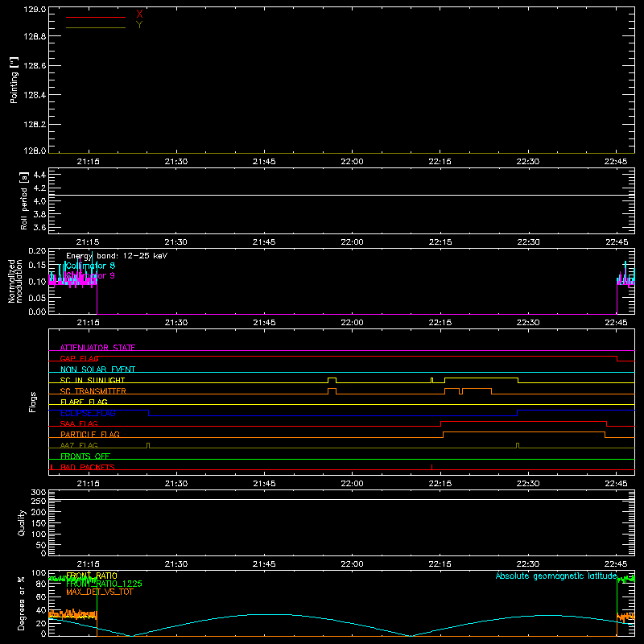Click the GAP_FLAG label
The width and height of the screenshot is (644, 644).
pos(79,358)
